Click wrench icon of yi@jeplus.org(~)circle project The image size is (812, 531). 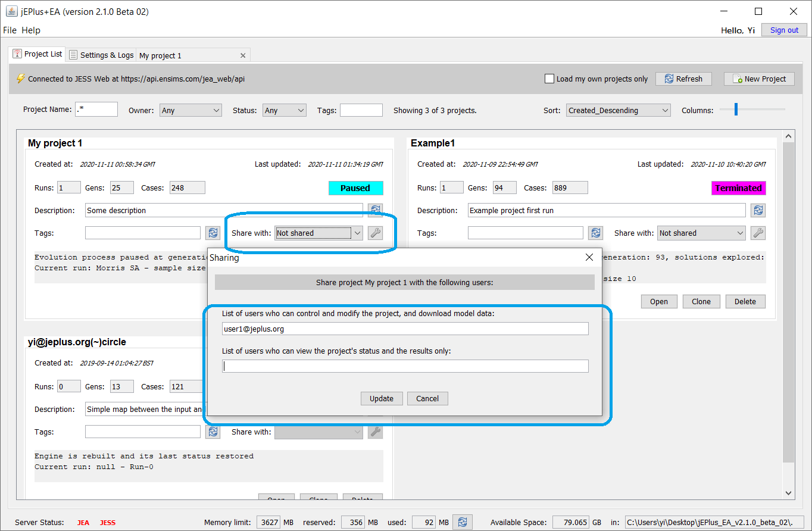click(x=375, y=432)
